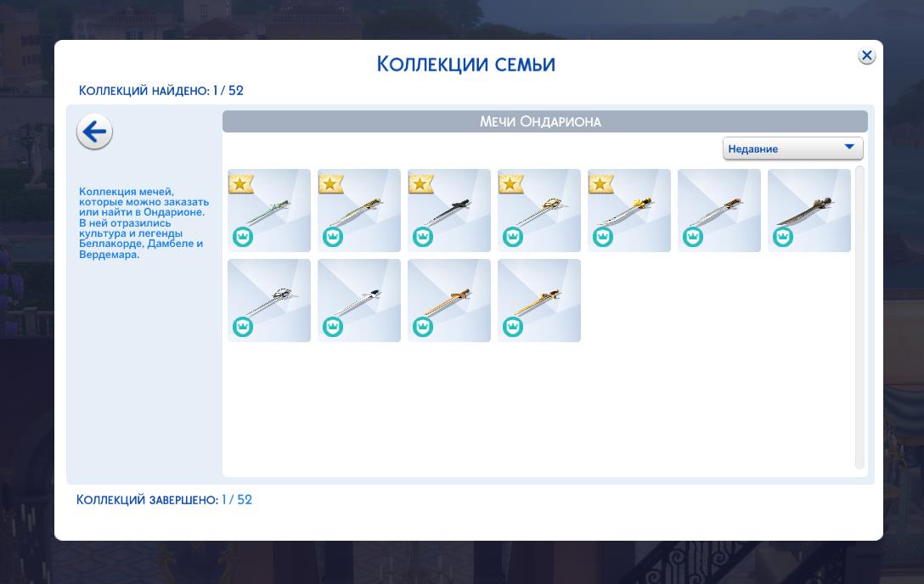
Task: Click the wooden training sword thumbnail
Action: pyautogui.click(x=449, y=300)
